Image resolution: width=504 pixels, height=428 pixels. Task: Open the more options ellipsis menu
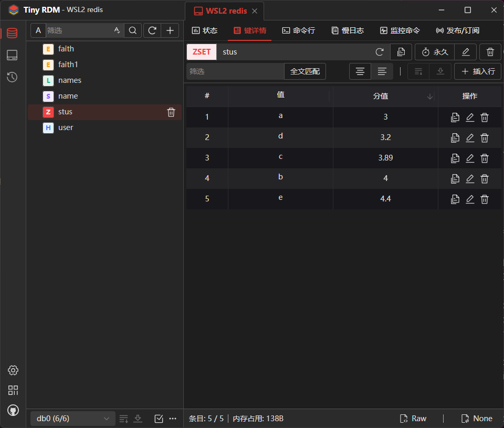point(173,419)
